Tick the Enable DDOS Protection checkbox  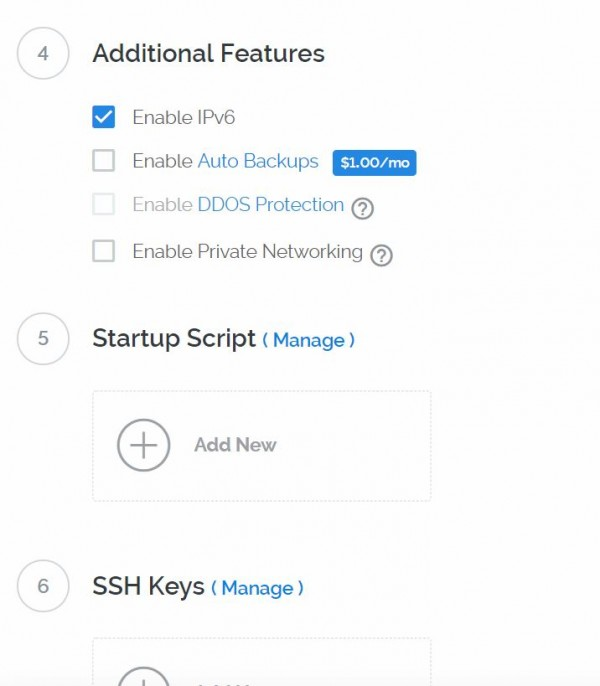point(103,204)
